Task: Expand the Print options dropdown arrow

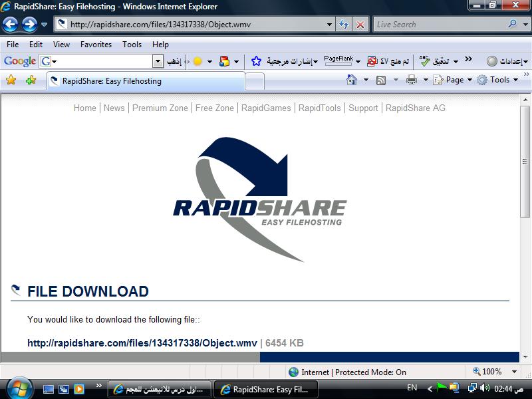Action: pyautogui.click(x=426, y=80)
